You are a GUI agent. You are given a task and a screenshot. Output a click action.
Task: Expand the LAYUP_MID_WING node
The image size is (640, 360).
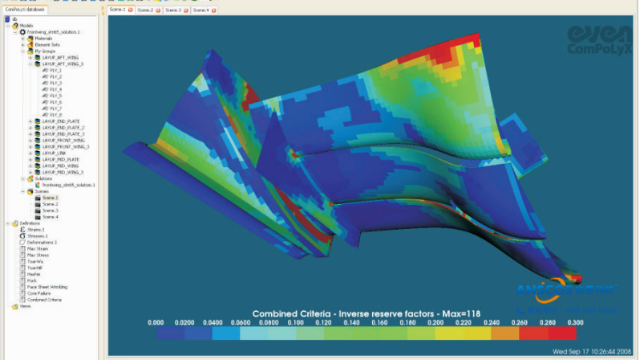[x=30, y=166]
